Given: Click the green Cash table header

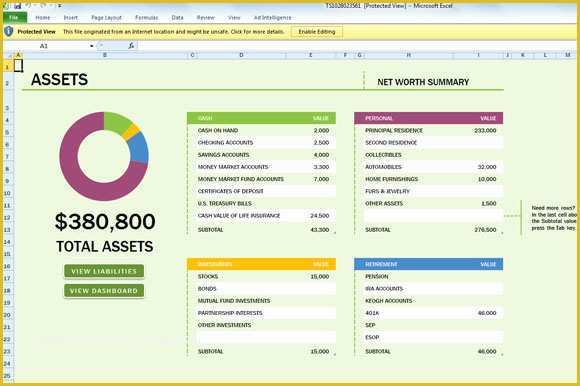Looking at the screenshot, I should (x=262, y=118).
